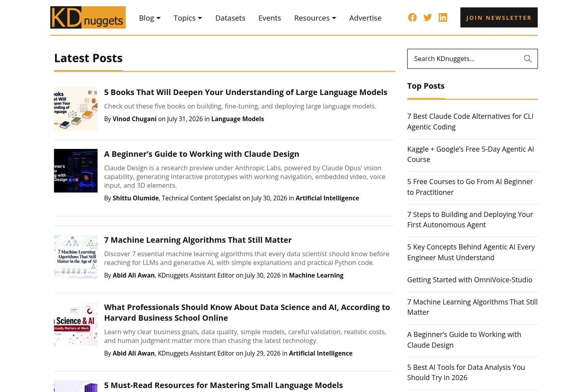Click the 'Latest Posts' heading

(x=88, y=58)
